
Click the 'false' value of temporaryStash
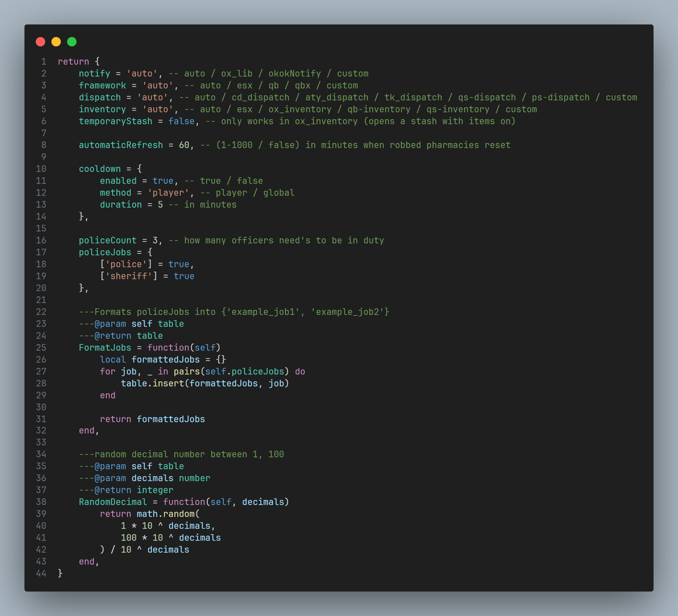(181, 121)
